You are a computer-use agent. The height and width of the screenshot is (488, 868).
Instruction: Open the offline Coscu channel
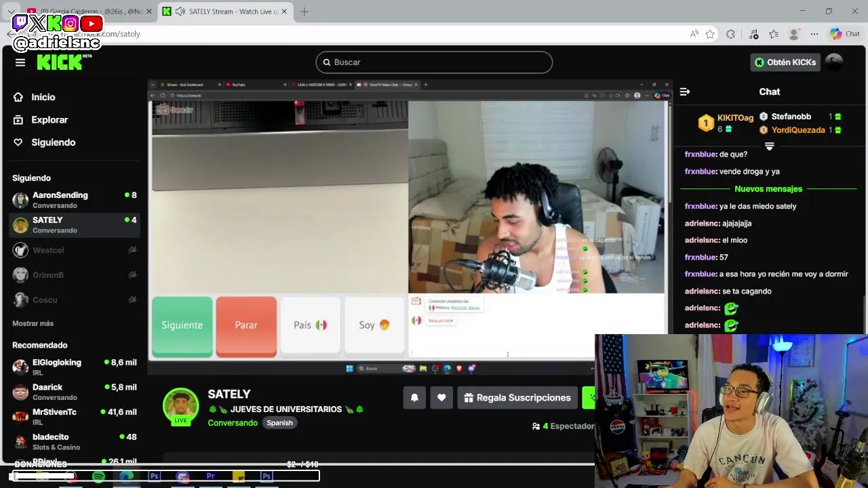coord(75,300)
